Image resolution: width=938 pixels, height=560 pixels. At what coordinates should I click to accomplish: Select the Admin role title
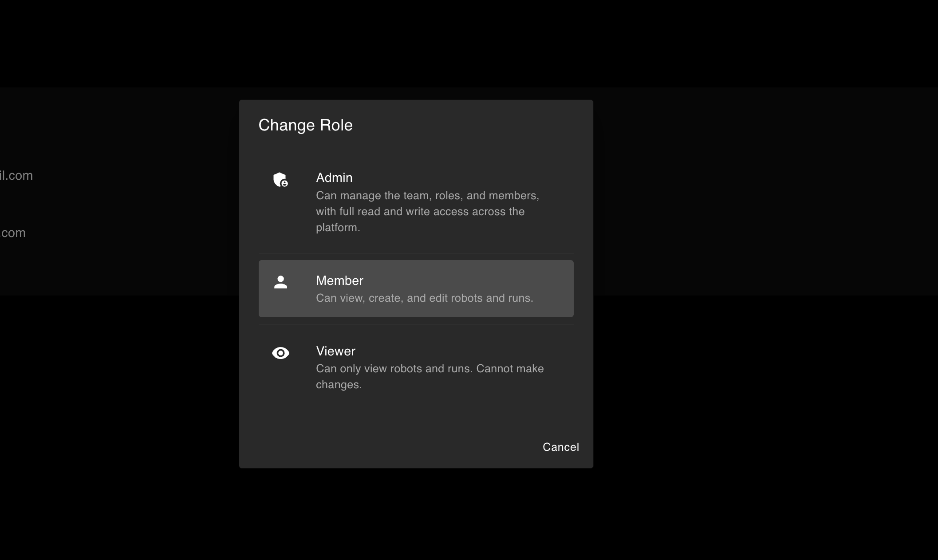(334, 177)
